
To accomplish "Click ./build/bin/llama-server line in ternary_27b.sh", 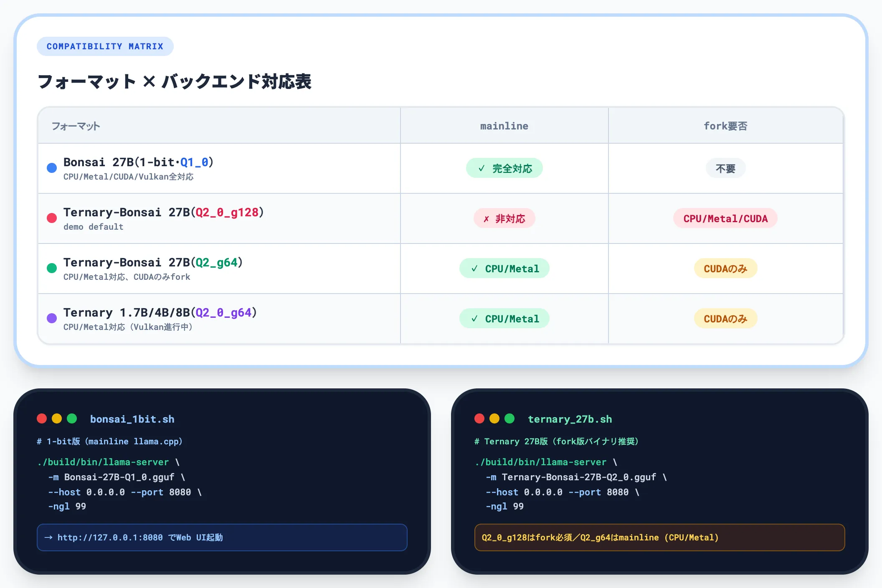I will click(x=546, y=462).
